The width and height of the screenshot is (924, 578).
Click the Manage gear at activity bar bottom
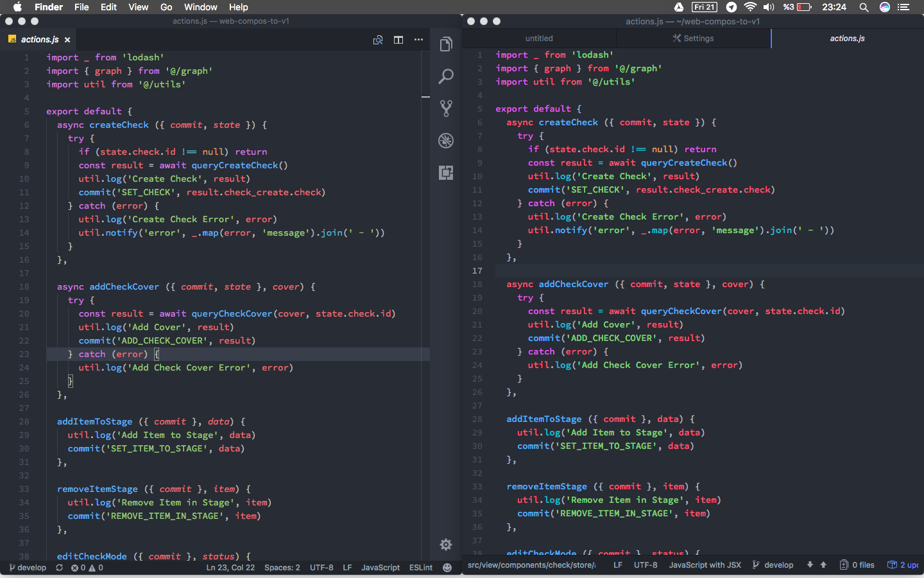click(x=446, y=545)
